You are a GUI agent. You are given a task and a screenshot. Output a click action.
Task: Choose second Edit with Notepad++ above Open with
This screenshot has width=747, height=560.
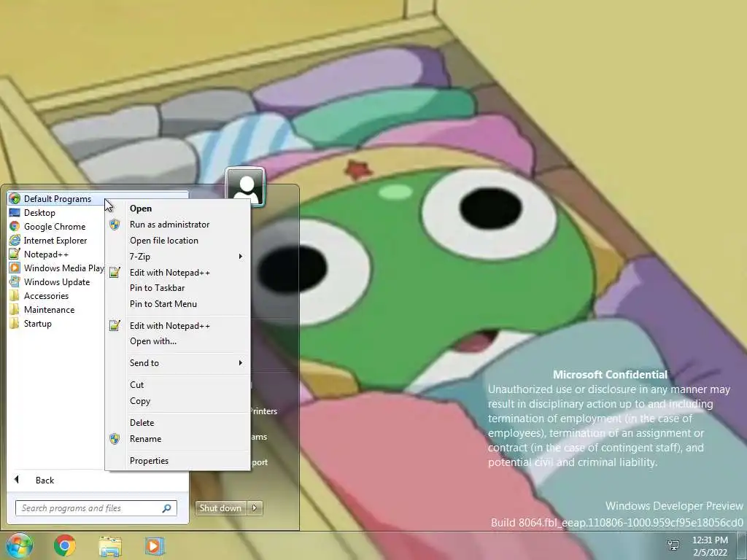178,326
